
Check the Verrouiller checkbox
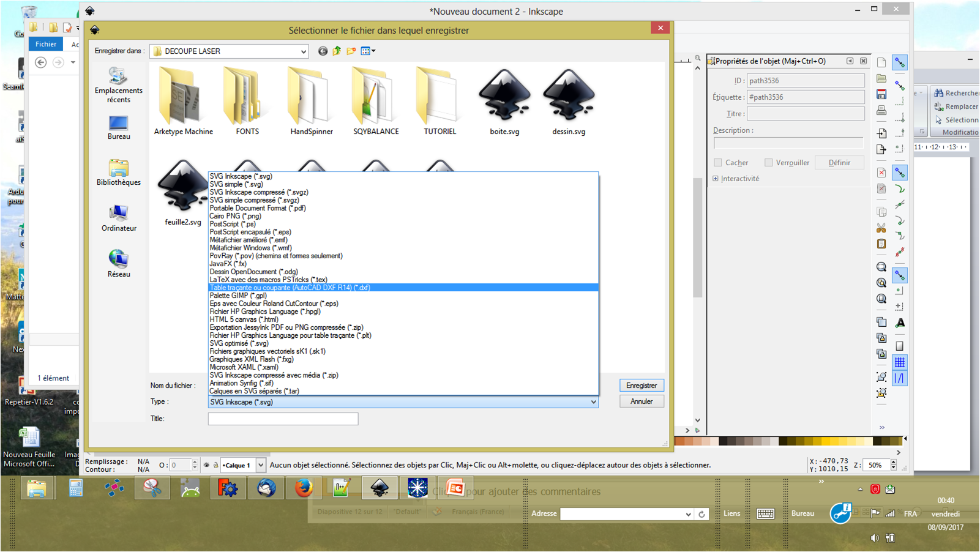point(769,163)
